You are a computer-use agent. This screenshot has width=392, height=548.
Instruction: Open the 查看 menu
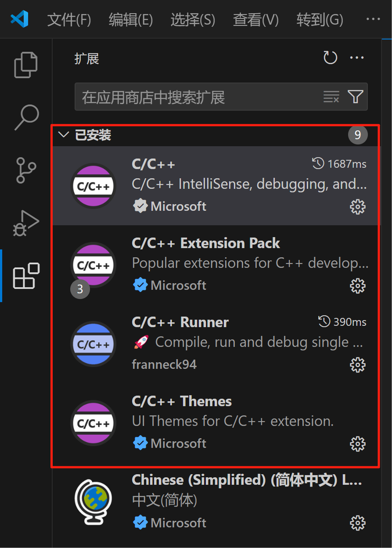(x=256, y=19)
